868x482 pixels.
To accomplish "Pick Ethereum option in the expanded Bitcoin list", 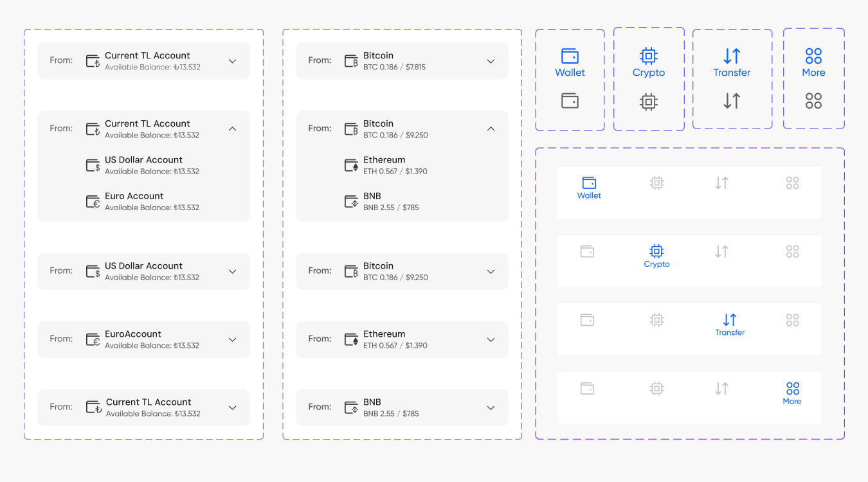I will coord(386,165).
